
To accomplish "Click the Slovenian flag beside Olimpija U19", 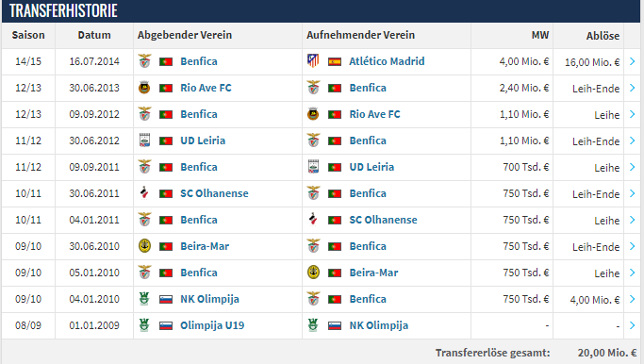I will click(x=166, y=325).
